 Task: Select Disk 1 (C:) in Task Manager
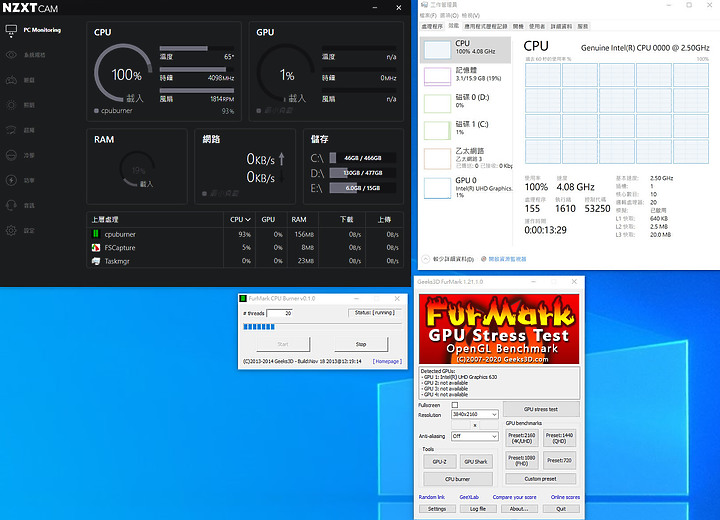pos(465,130)
